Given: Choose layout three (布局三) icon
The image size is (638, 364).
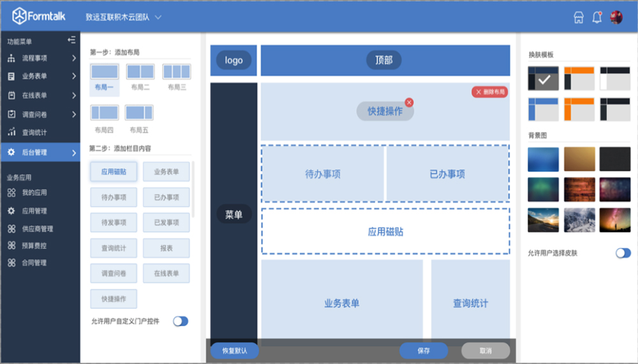Looking at the screenshot, I should click(x=177, y=71).
